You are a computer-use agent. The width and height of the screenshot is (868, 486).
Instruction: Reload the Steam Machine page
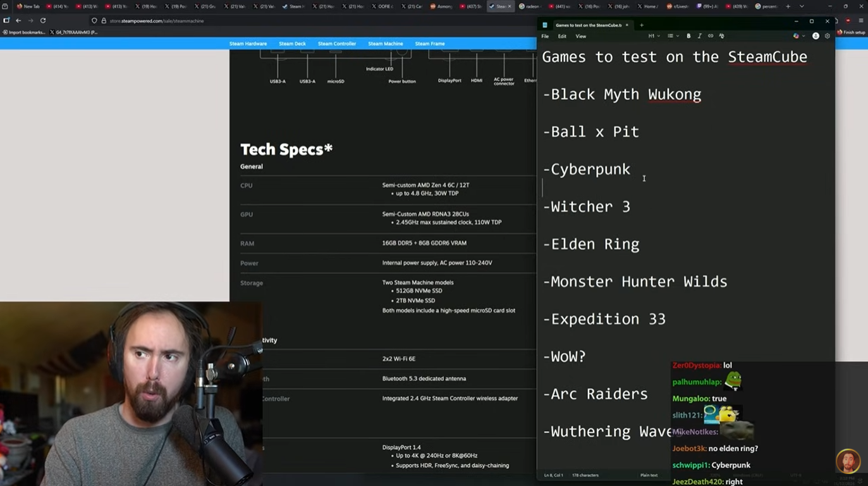pos(43,20)
